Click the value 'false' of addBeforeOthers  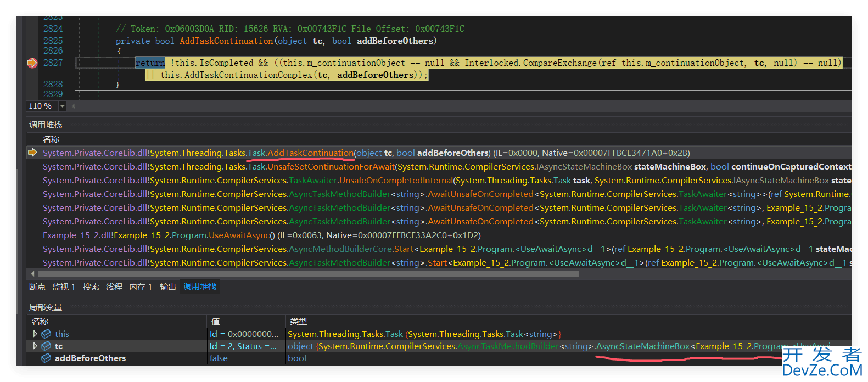[219, 358]
